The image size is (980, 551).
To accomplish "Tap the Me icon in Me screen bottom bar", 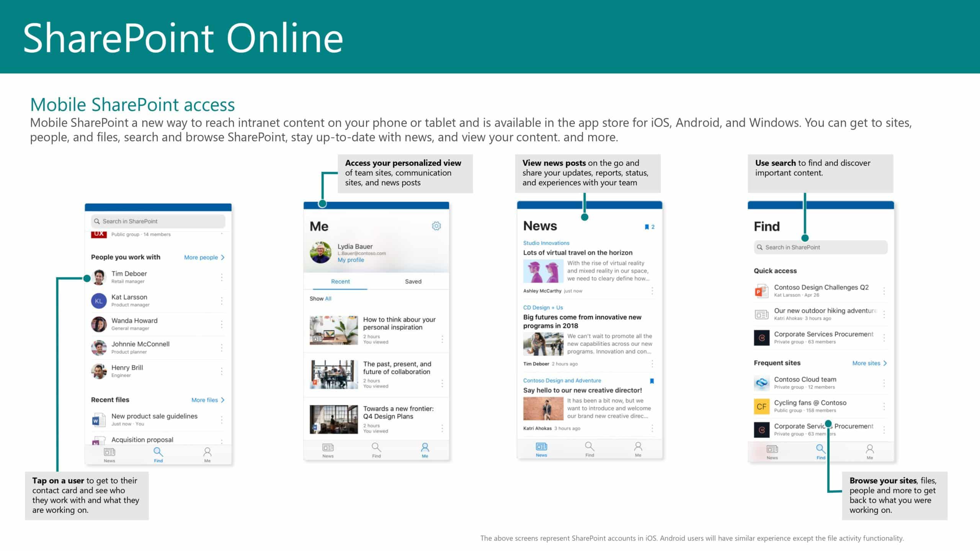I will [425, 450].
